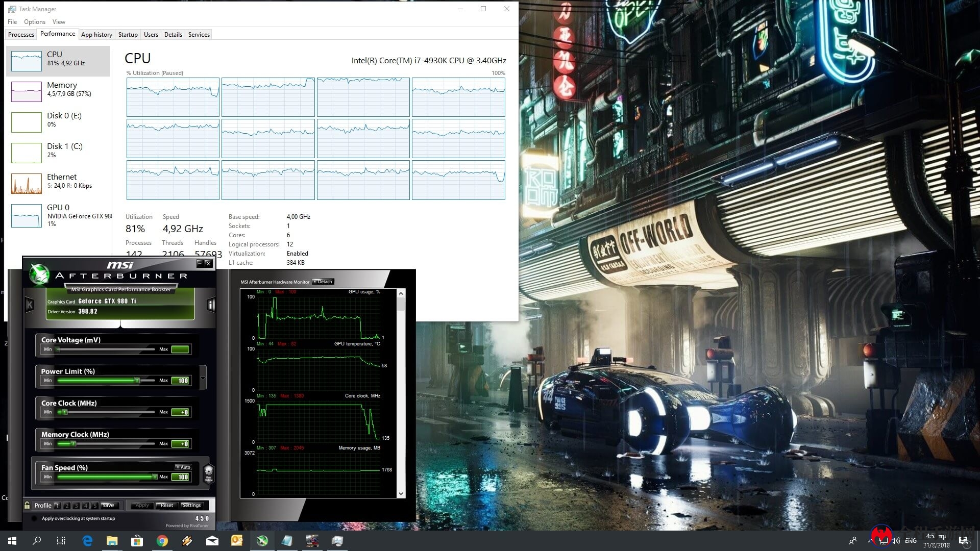The width and height of the screenshot is (980, 551).
Task: Select GPU 0 in Task Manager sidebar
Action: pyautogui.click(x=58, y=215)
